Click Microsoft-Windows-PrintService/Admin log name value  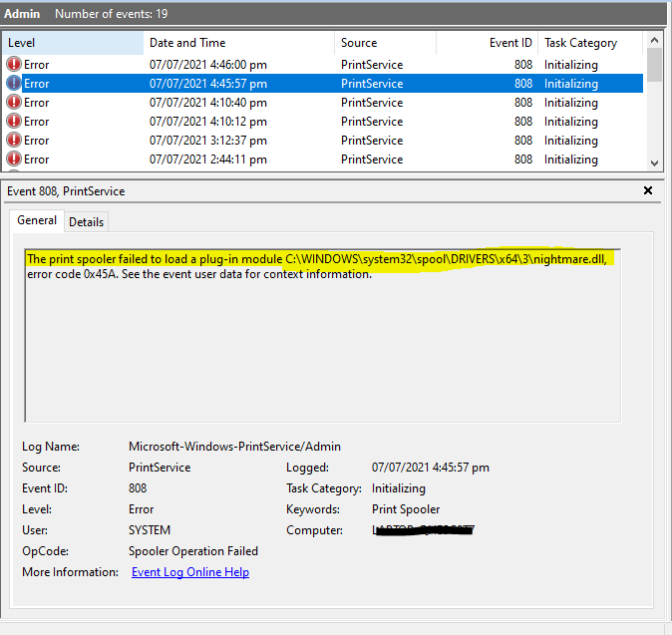[234, 446]
